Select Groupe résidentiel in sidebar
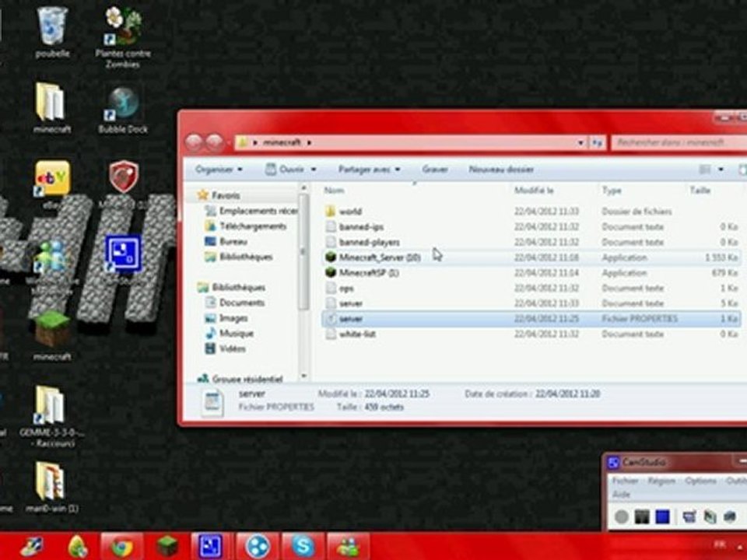Viewport: 747px width, 560px height. (240, 379)
